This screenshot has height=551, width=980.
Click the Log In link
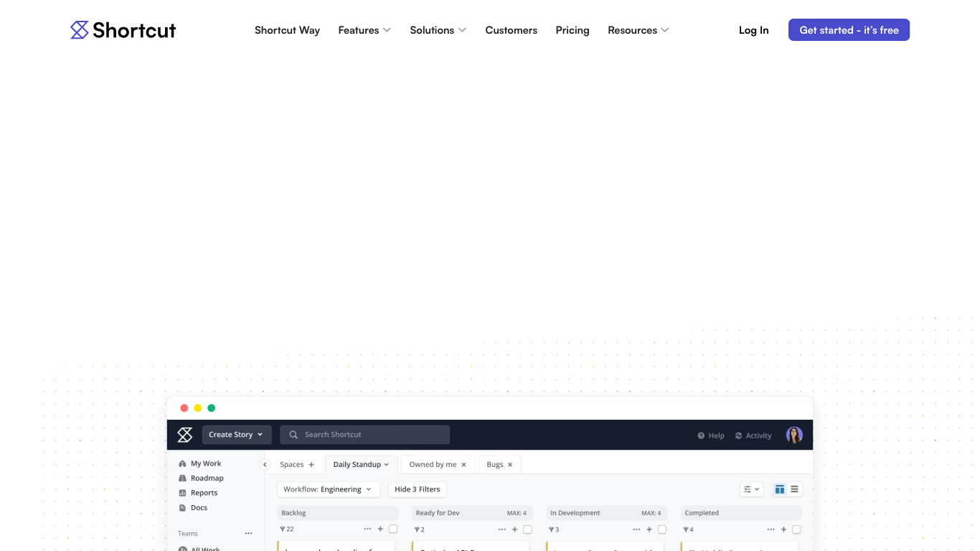(753, 30)
